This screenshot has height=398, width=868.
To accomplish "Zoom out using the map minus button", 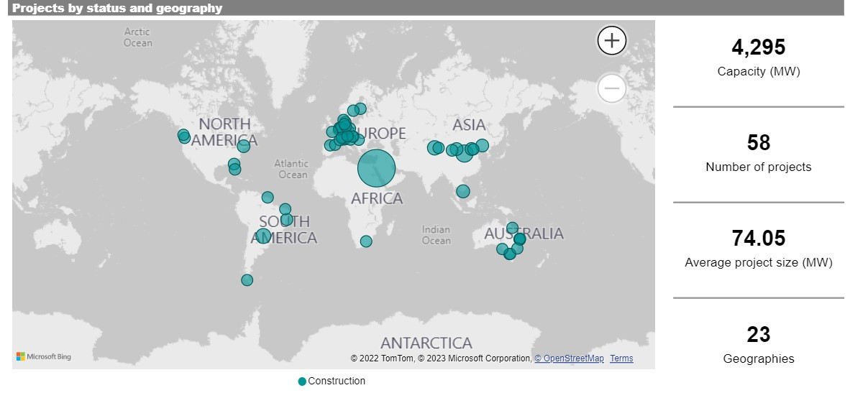I will pos(612,89).
